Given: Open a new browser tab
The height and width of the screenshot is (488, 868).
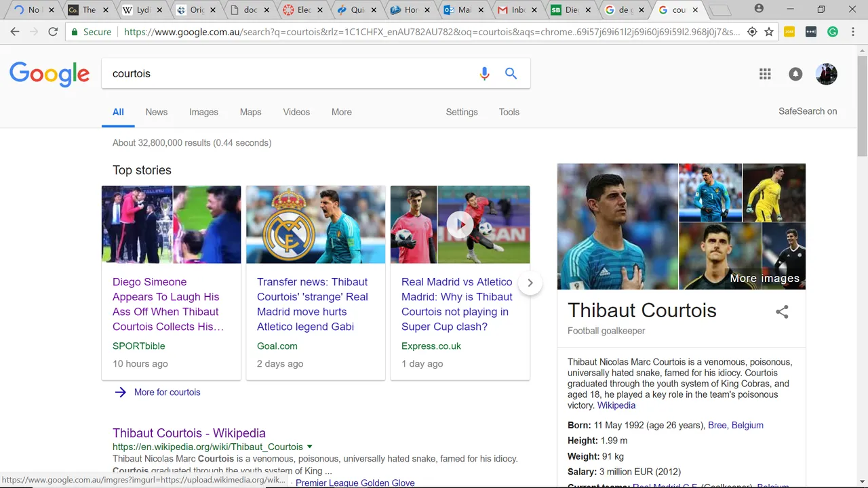Looking at the screenshot, I should [x=720, y=10].
